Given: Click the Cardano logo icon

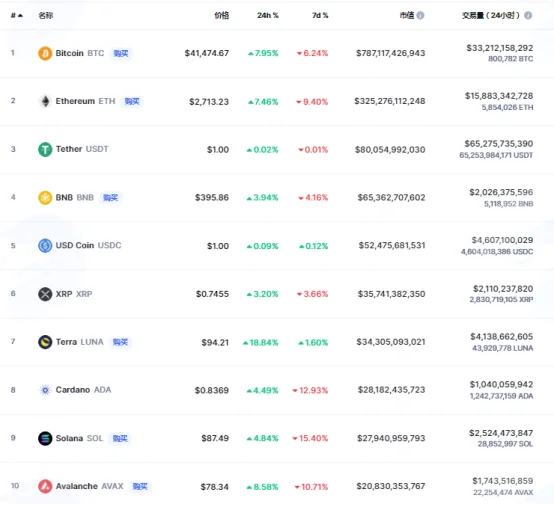Looking at the screenshot, I should pyautogui.click(x=45, y=390).
